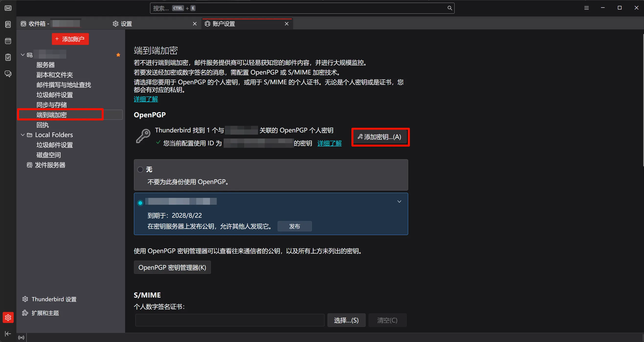Collapse the Local Folders section

[x=22, y=135]
